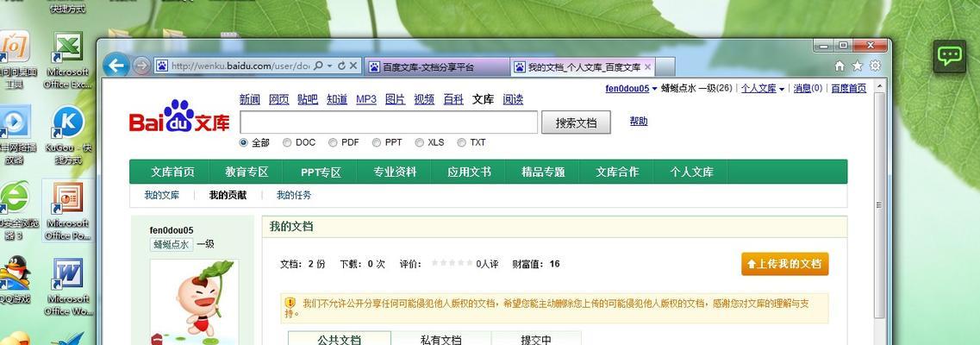The height and width of the screenshot is (345, 980).
Task: Switch to the 我的任务 sub-tab
Action: pyautogui.click(x=295, y=195)
